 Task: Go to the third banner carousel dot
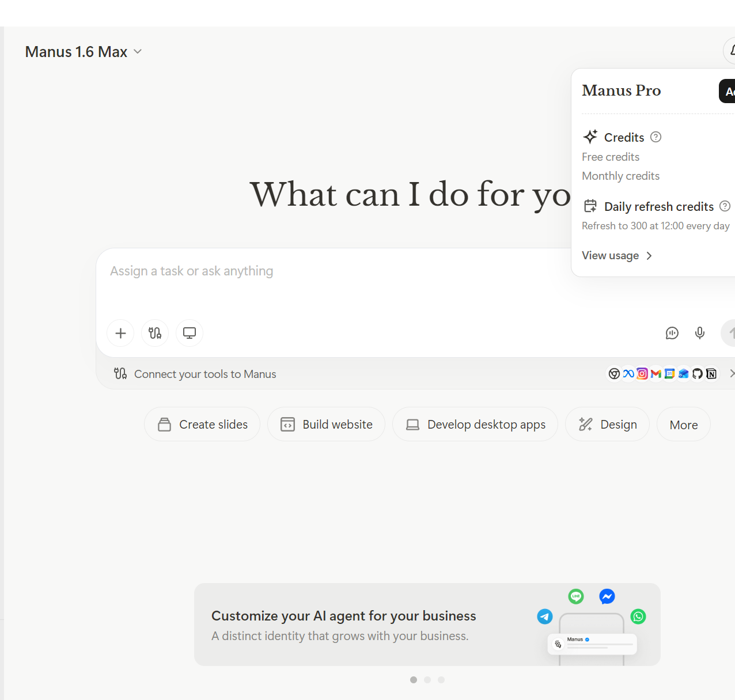[441, 680]
